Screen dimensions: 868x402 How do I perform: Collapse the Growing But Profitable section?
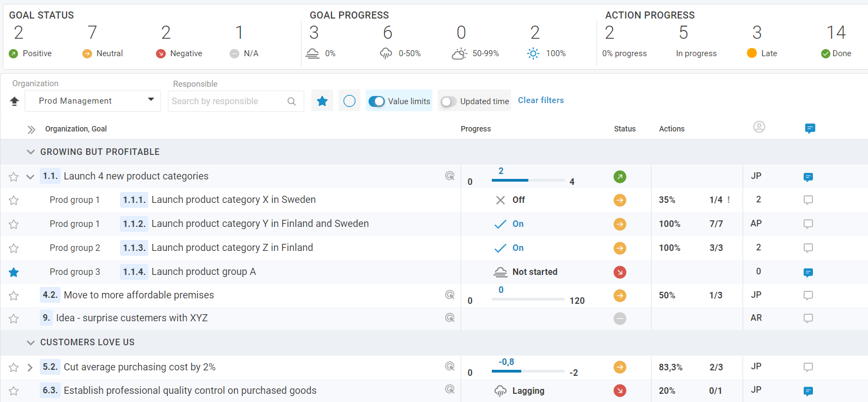click(31, 152)
